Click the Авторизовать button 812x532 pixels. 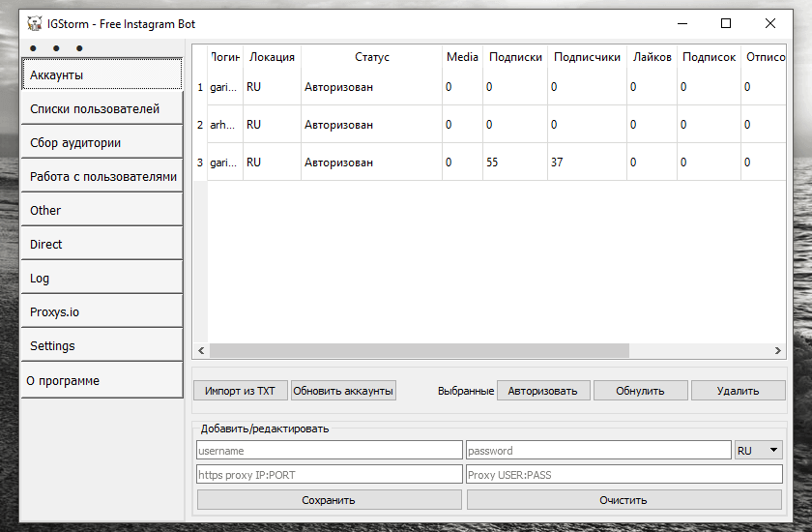click(542, 391)
